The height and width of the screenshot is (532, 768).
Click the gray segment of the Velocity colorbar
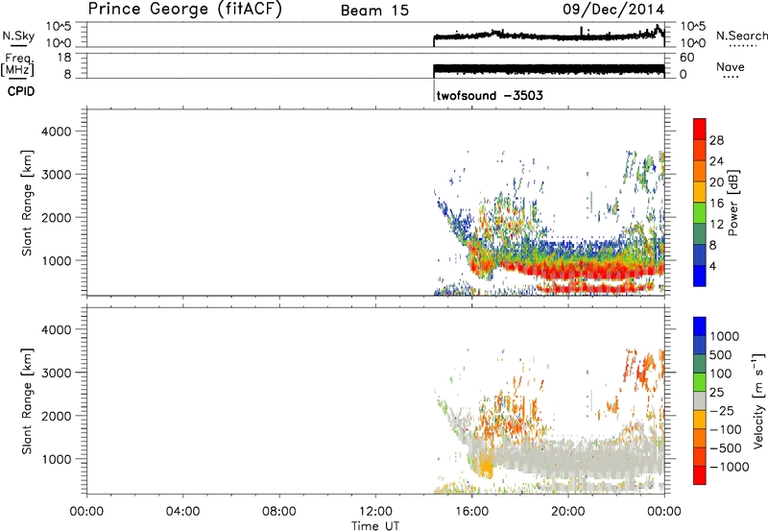[x=700, y=401]
